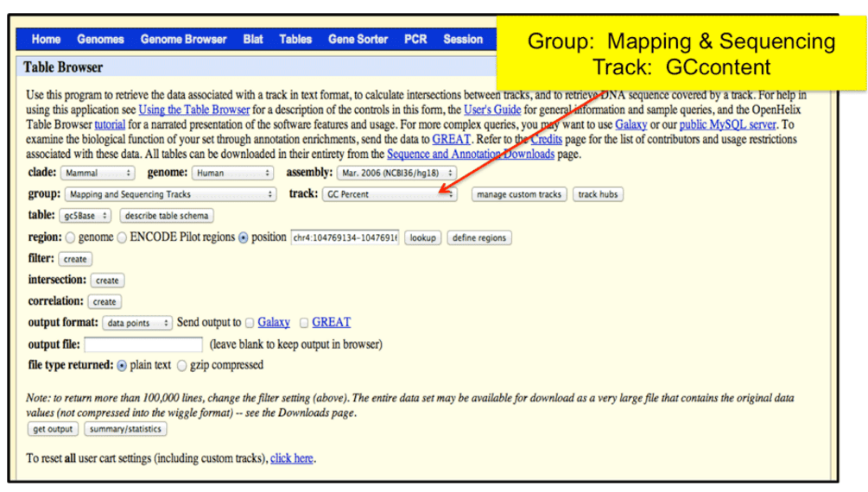This screenshot has width=868, height=492.
Task: Open the genome dropdown showing Human
Action: [x=232, y=173]
